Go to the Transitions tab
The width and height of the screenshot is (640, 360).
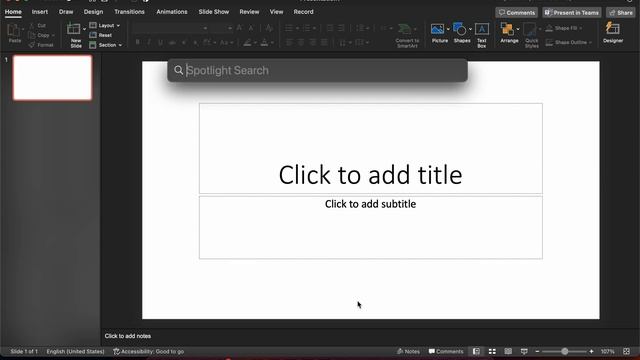coord(129,12)
